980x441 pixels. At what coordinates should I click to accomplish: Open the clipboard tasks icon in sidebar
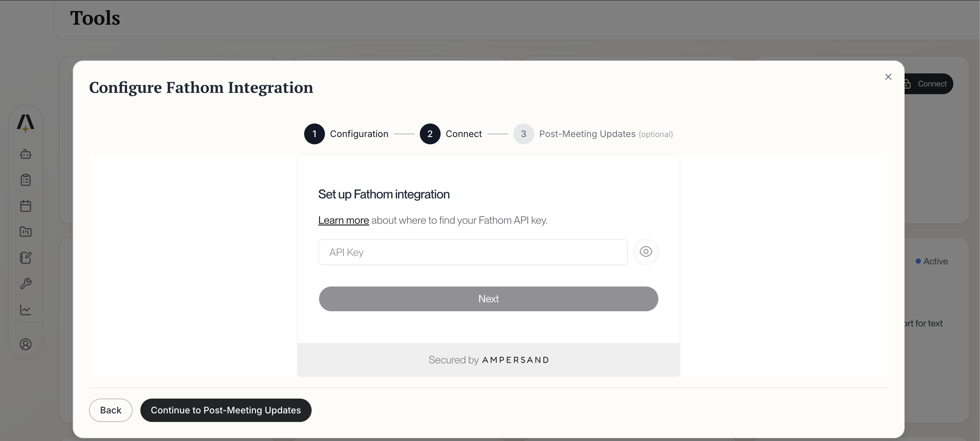[25, 180]
